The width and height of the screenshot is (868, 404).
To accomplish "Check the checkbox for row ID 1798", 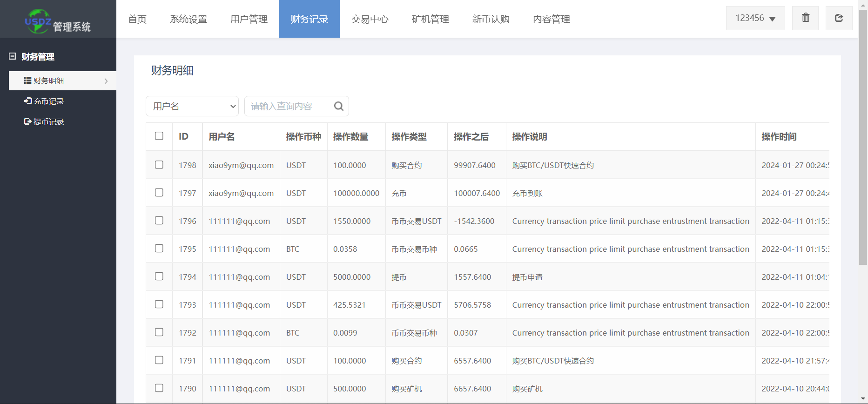I will pos(159,165).
